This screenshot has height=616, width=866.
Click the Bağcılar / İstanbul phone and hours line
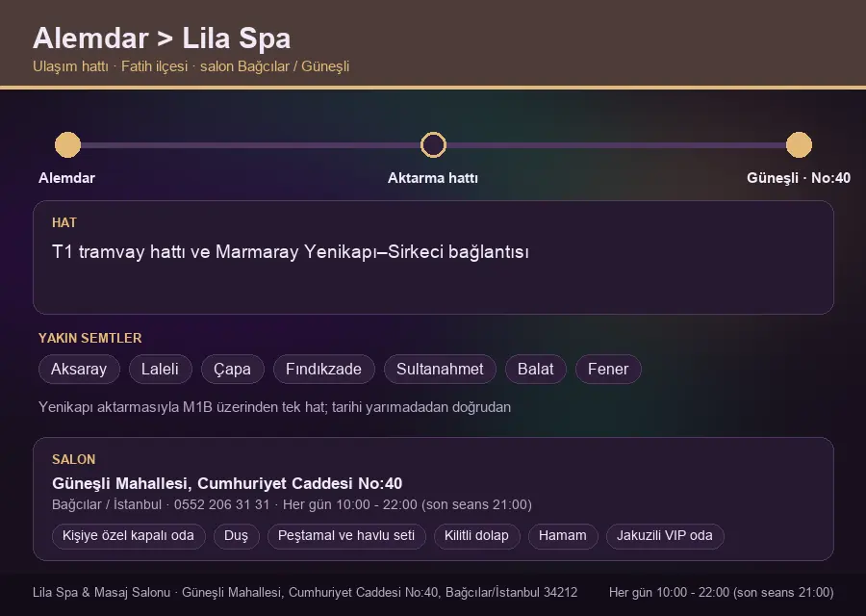click(292, 504)
